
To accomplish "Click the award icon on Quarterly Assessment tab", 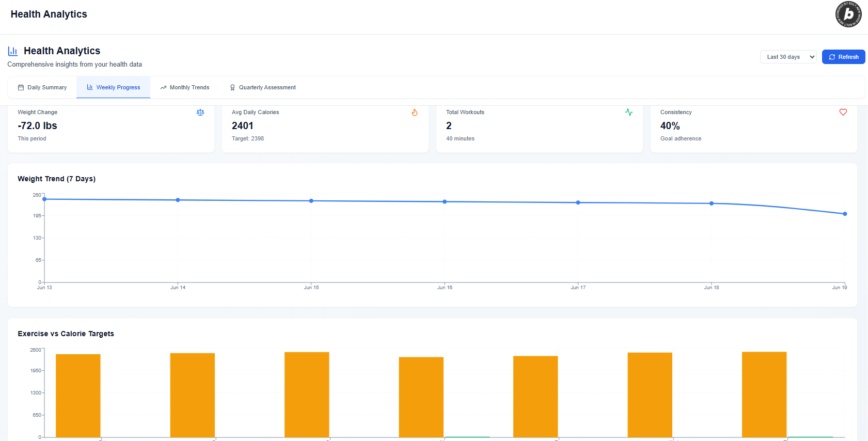I will tap(232, 88).
